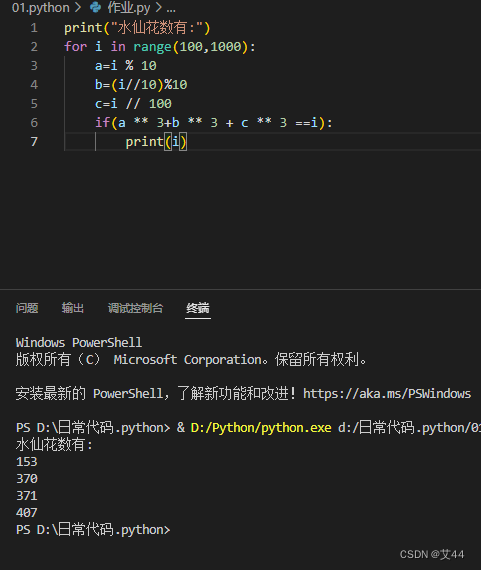Click the 01.python breadcrumb folder
Viewport: 481px width, 570px height.
[40, 8]
